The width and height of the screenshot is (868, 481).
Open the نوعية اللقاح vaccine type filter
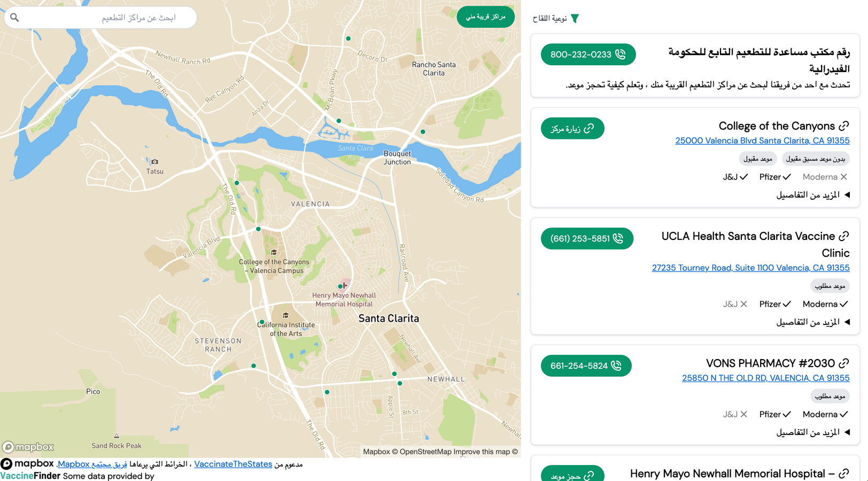[556, 19]
